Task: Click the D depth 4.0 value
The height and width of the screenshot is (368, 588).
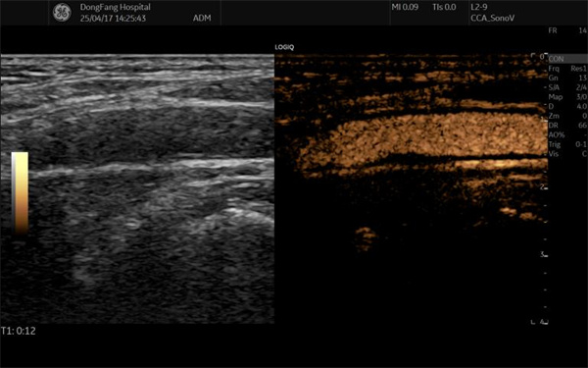Action: [567, 106]
